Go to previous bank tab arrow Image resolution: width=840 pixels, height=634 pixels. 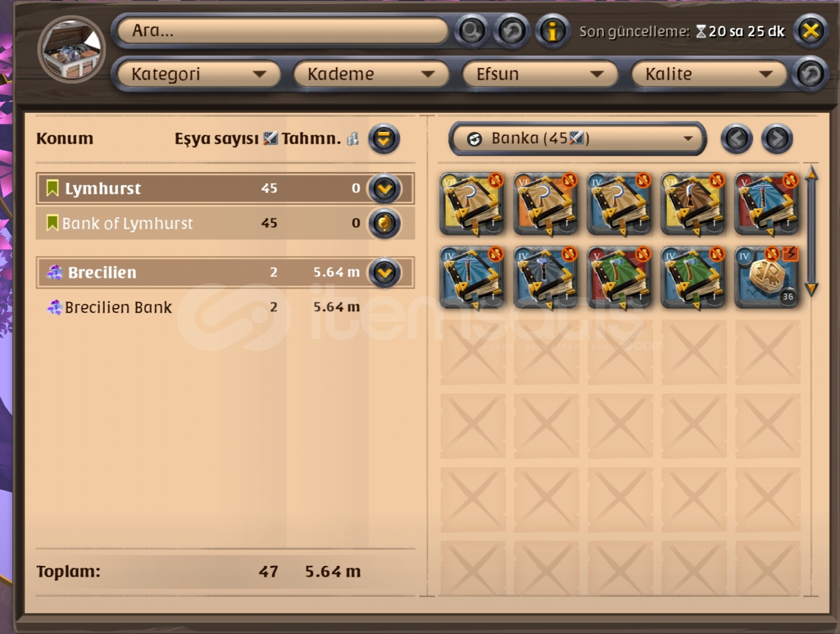pos(737,139)
